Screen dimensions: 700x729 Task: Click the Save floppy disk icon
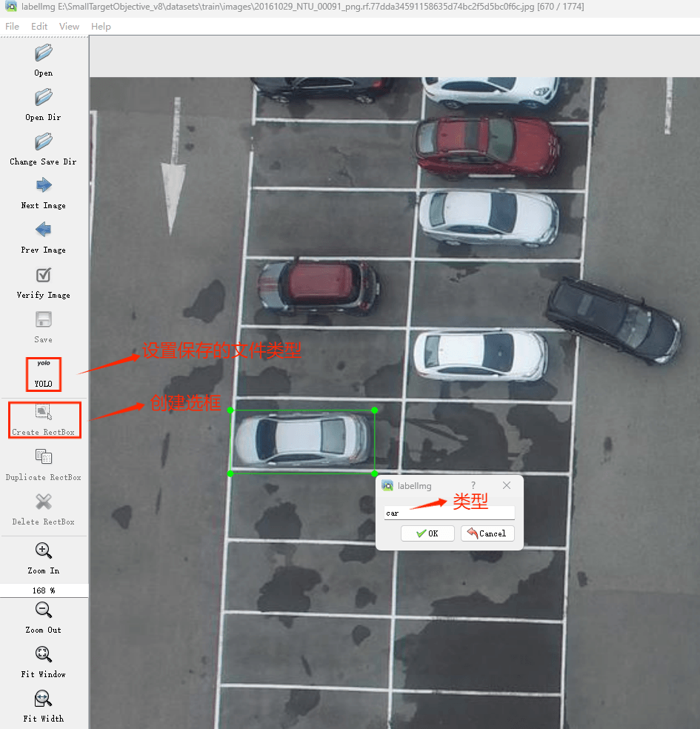tap(44, 320)
